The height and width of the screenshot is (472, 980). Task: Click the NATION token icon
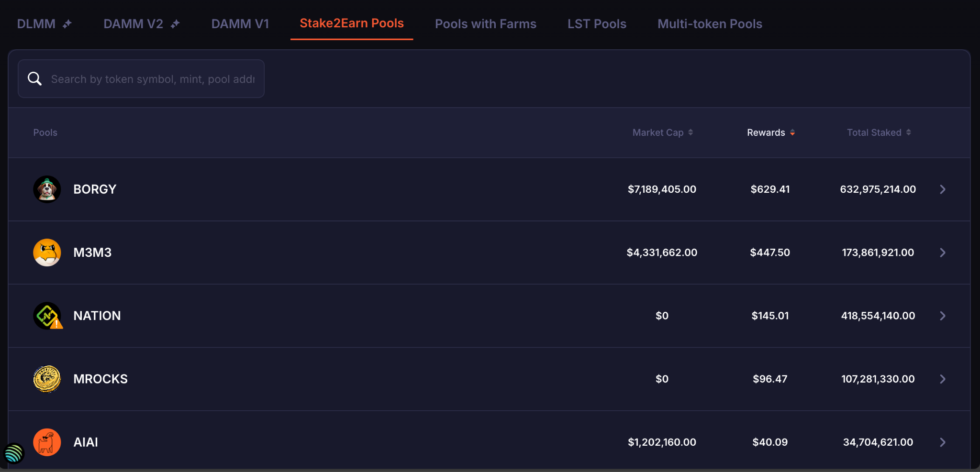[47, 316]
